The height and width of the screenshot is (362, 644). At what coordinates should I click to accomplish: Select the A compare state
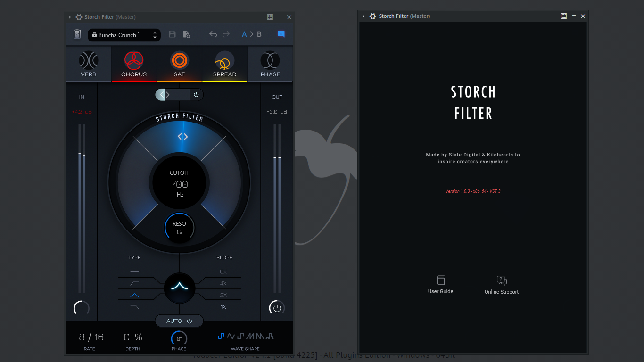point(244,34)
